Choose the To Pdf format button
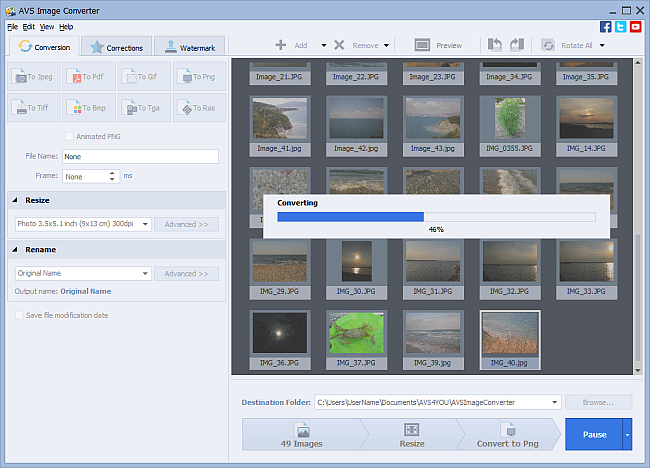 tap(89, 77)
